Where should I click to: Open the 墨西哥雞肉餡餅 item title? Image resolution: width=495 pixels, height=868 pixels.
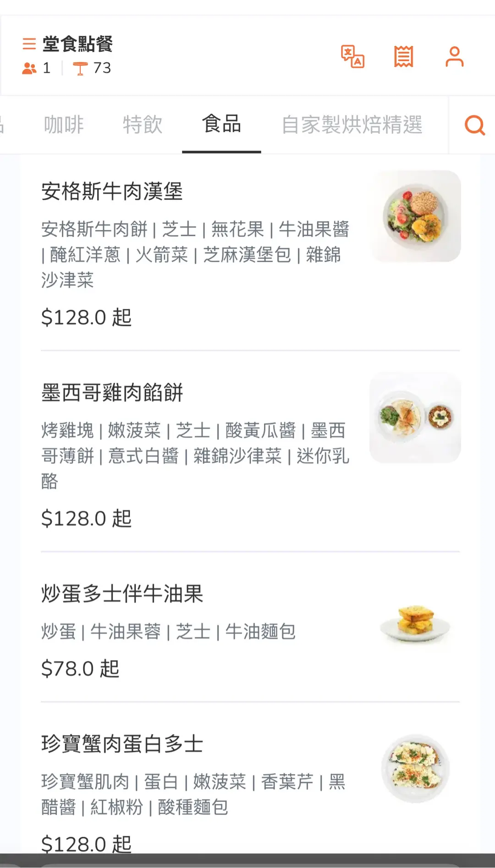(112, 393)
